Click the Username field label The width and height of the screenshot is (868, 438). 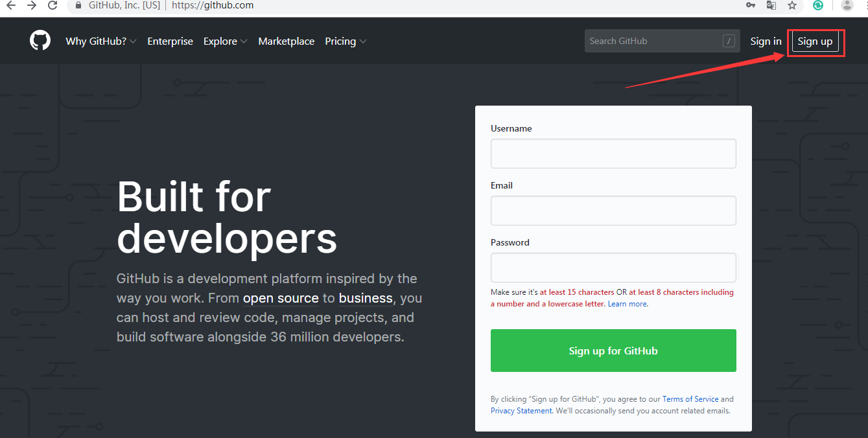511,128
